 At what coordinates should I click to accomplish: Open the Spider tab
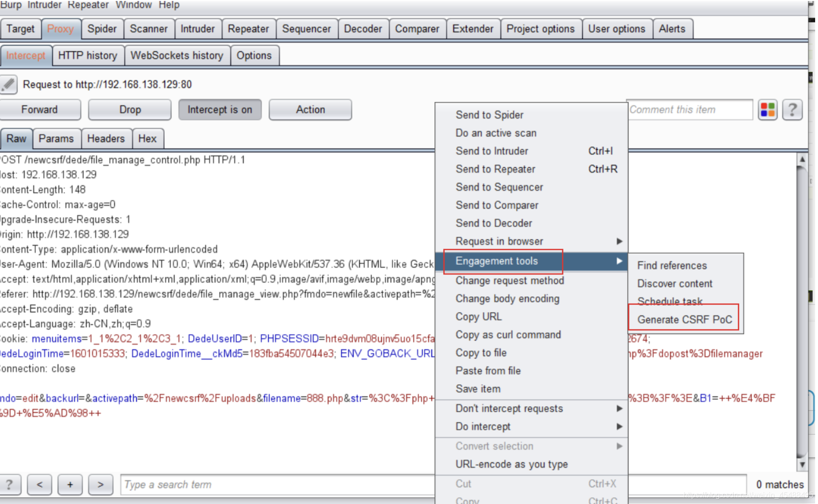102,29
